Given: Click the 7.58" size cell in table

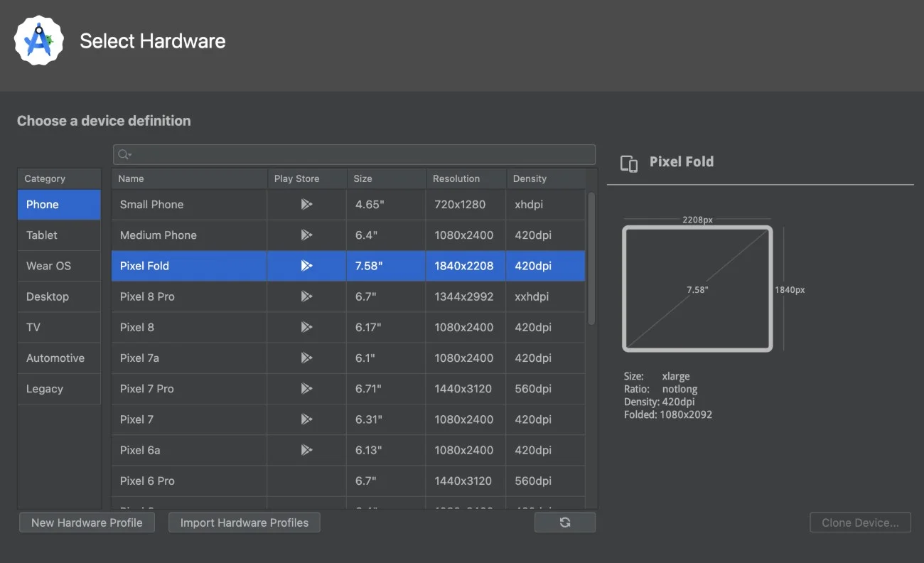Looking at the screenshot, I should point(387,266).
